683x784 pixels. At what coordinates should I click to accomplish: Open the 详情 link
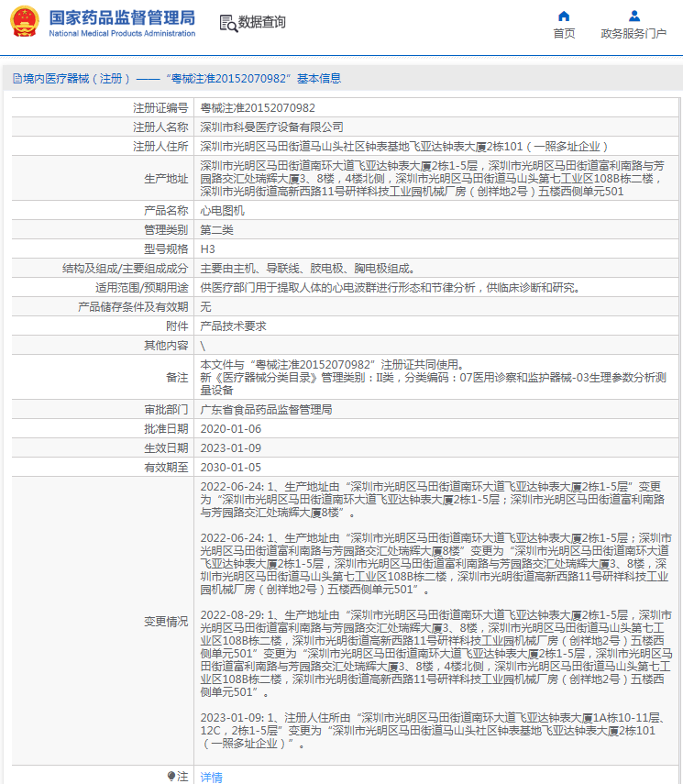click(211, 777)
